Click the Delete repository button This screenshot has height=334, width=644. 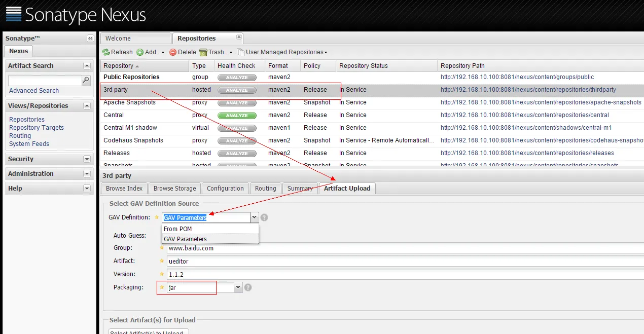pos(183,52)
